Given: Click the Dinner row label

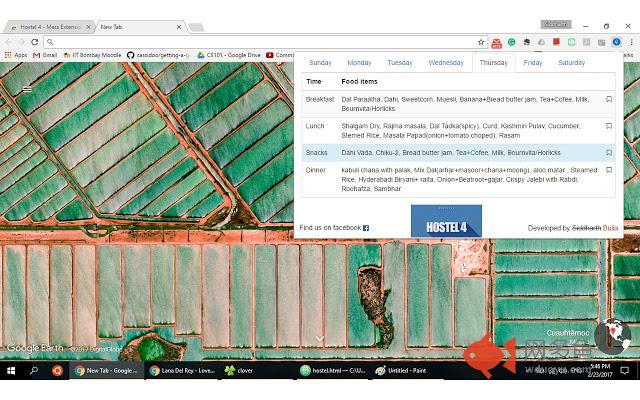Looking at the screenshot, I should [316, 170].
